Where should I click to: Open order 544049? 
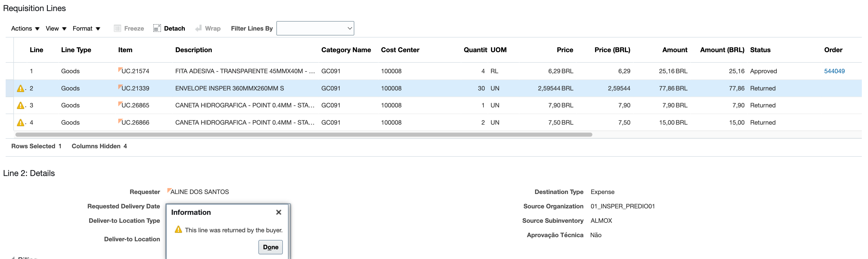[x=835, y=71]
